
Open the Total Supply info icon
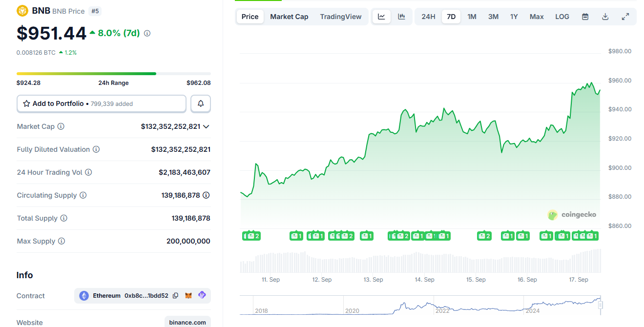[63, 218]
